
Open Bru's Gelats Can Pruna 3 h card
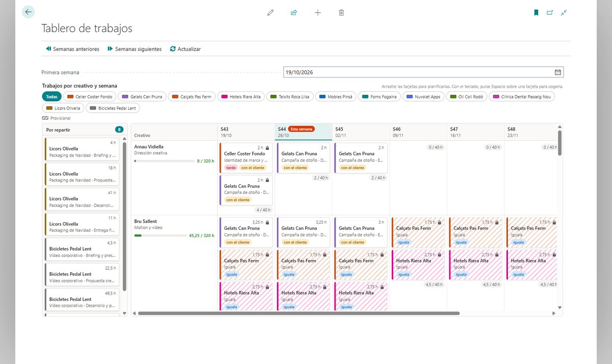click(361, 232)
